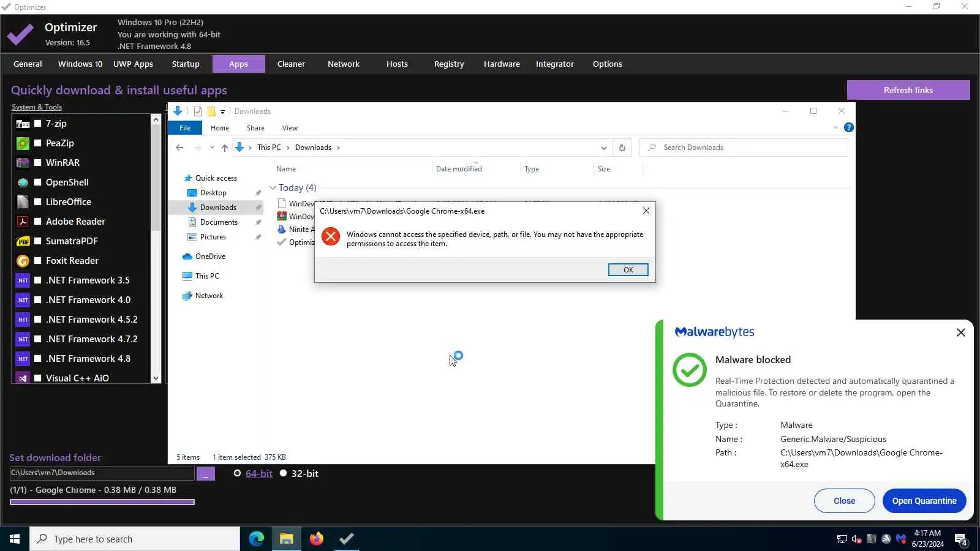Expand the chevron after Downloads in address bar
Viewport: 980px width, 551px height.
point(338,148)
